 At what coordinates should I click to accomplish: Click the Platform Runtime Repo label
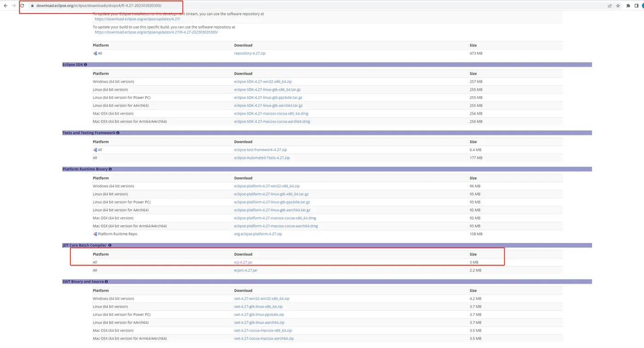tap(117, 234)
